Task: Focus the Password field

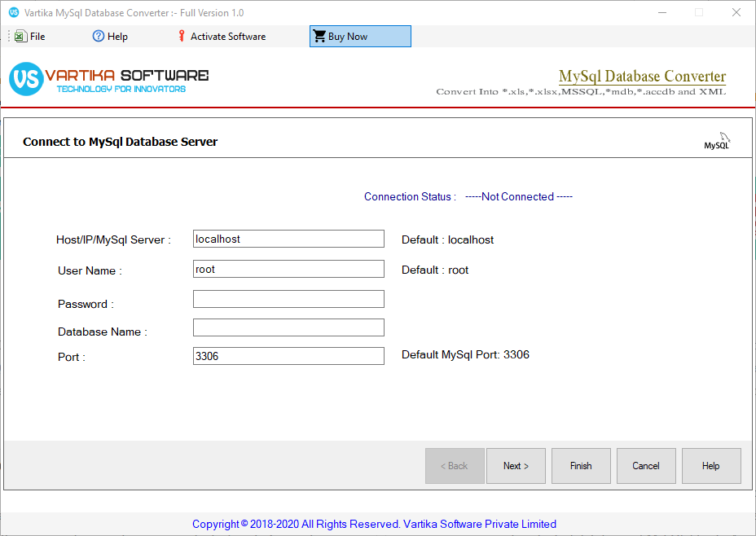Action: coord(288,299)
